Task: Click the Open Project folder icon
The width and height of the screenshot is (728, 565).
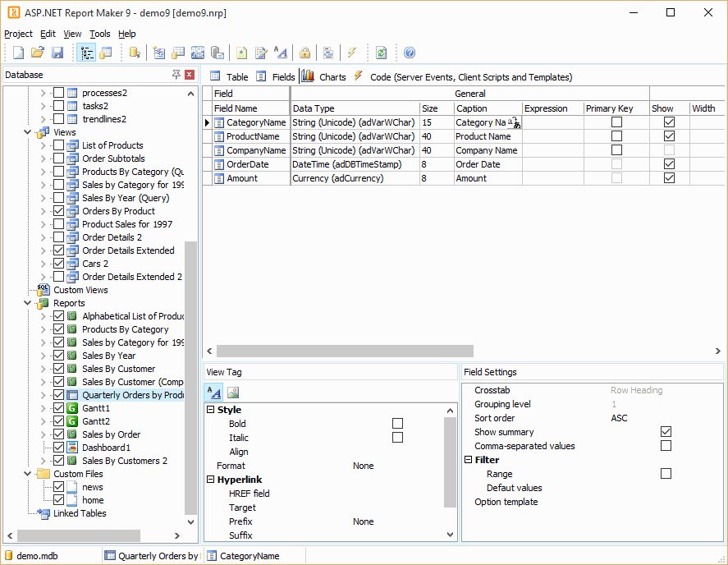Action: [x=38, y=53]
